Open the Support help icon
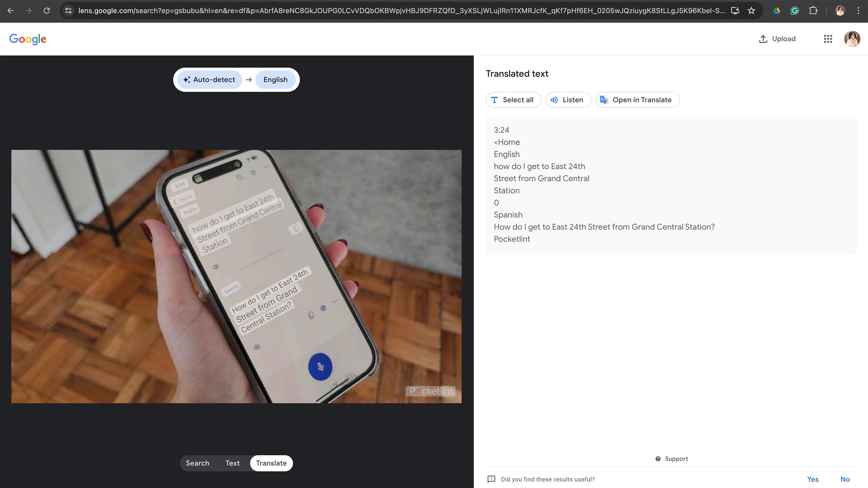Screen dimensions: 868x488 pyautogui.click(x=658, y=459)
